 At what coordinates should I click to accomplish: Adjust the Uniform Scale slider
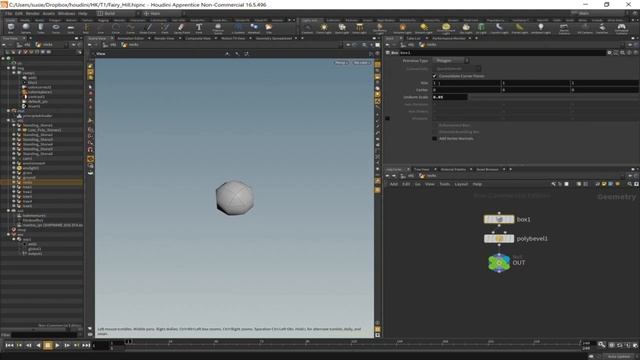(x=553, y=97)
